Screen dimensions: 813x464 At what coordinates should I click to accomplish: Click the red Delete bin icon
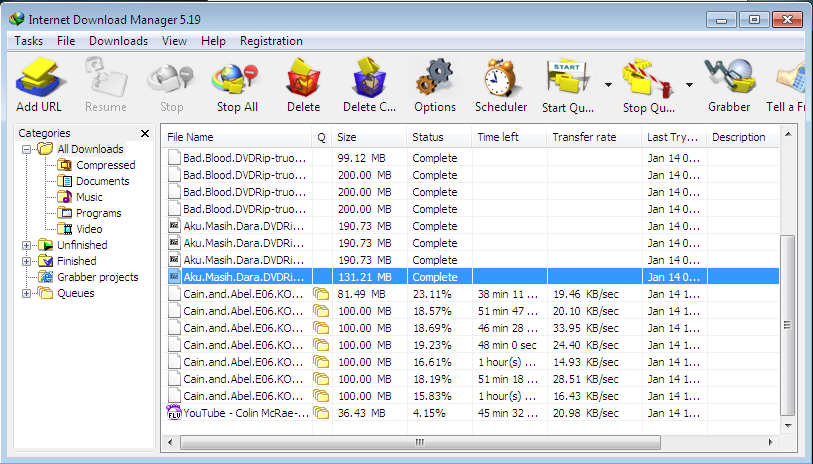pos(303,78)
